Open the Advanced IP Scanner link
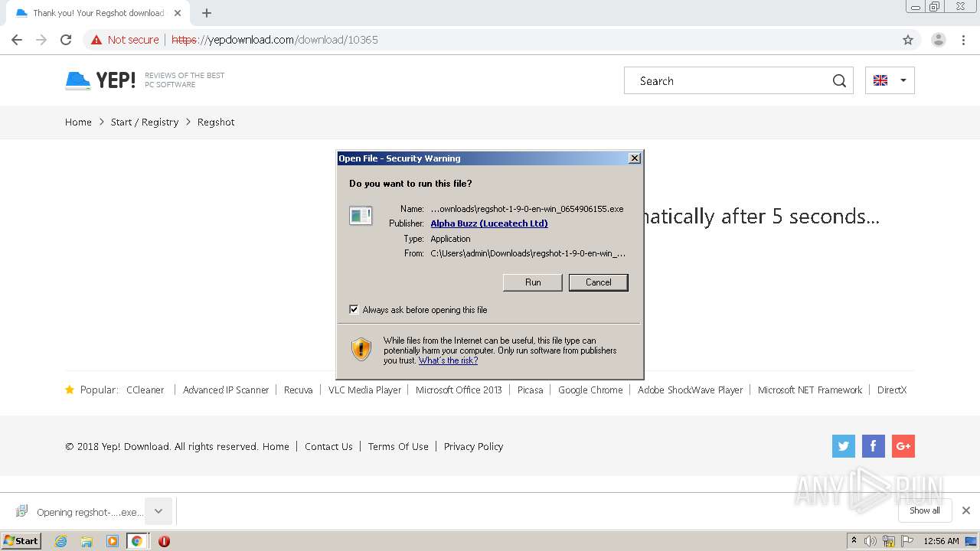Screen dimensions: 980x551 [226, 390]
